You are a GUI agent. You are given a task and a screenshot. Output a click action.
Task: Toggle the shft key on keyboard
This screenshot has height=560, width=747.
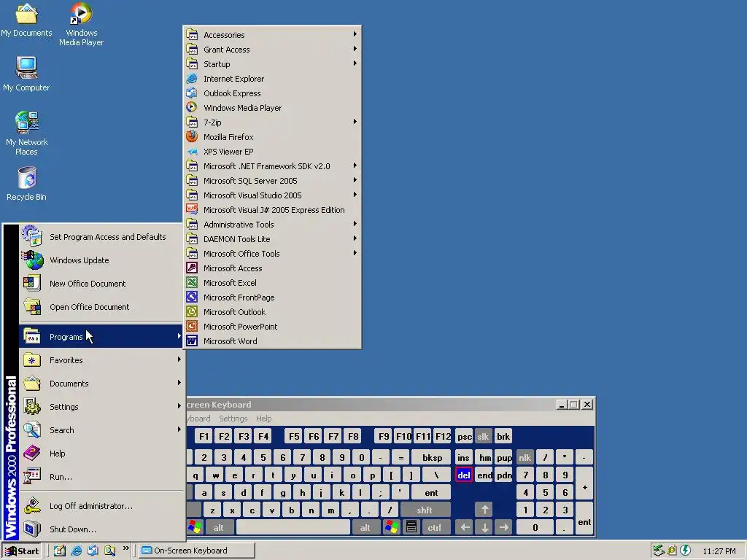click(425, 510)
